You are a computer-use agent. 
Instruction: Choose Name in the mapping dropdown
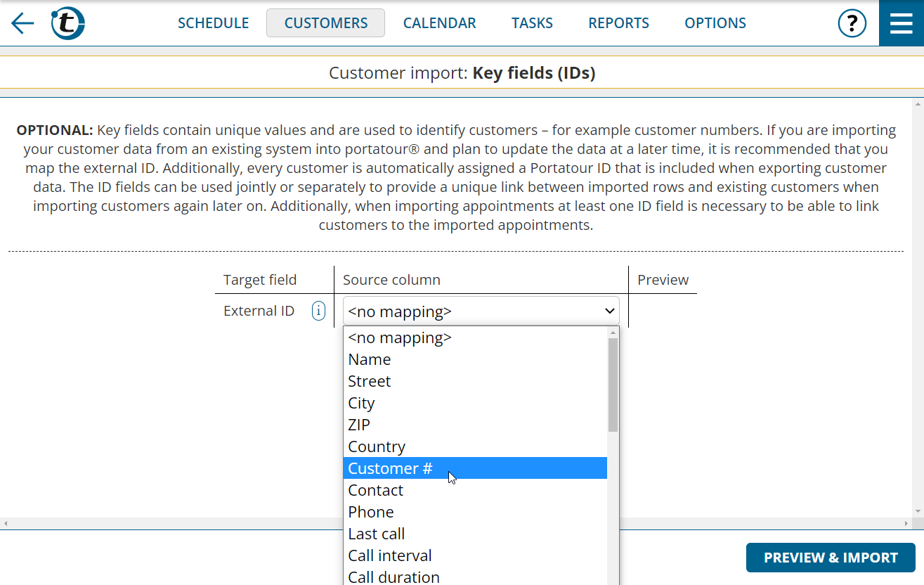[x=369, y=359]
